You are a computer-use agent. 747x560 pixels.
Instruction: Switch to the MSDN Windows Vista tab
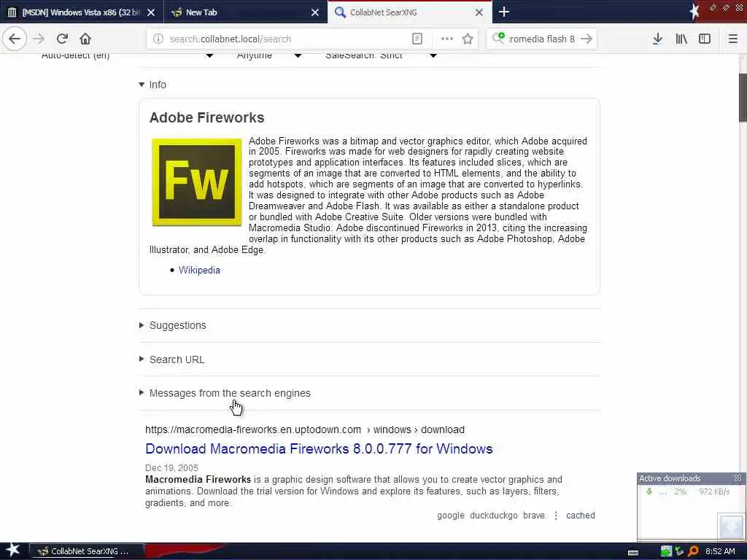[82, 12]
